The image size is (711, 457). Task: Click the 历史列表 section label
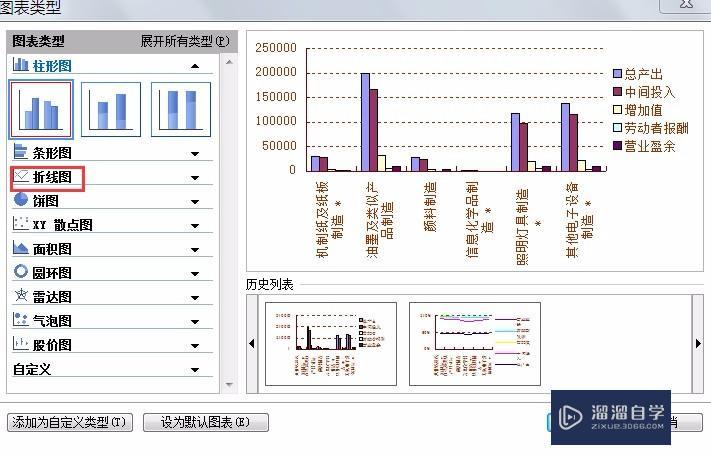tap(270, 284)
